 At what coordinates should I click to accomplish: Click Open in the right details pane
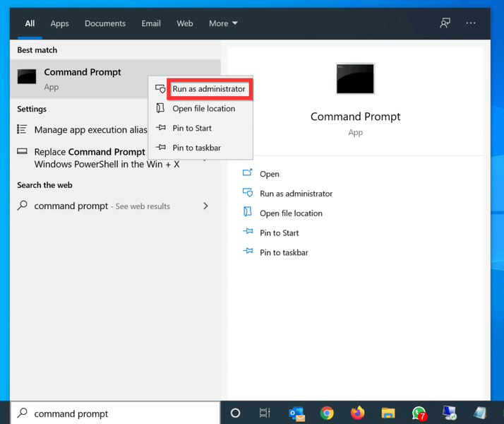pos(270,174)
